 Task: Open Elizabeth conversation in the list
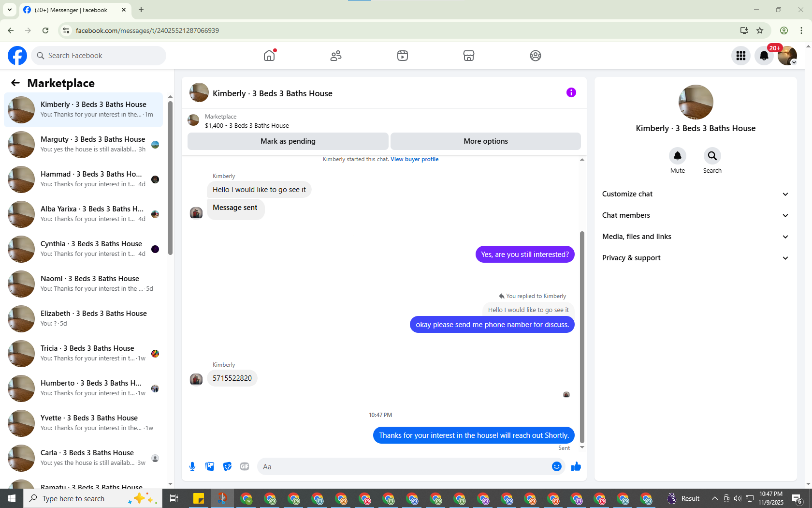pyautogui.click(x=83, y=319)
